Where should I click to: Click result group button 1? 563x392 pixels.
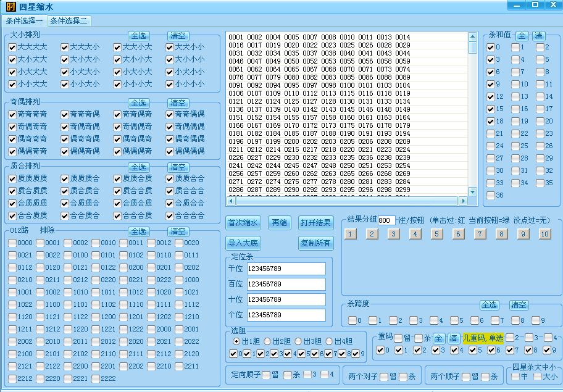click(x=351, y=234)
